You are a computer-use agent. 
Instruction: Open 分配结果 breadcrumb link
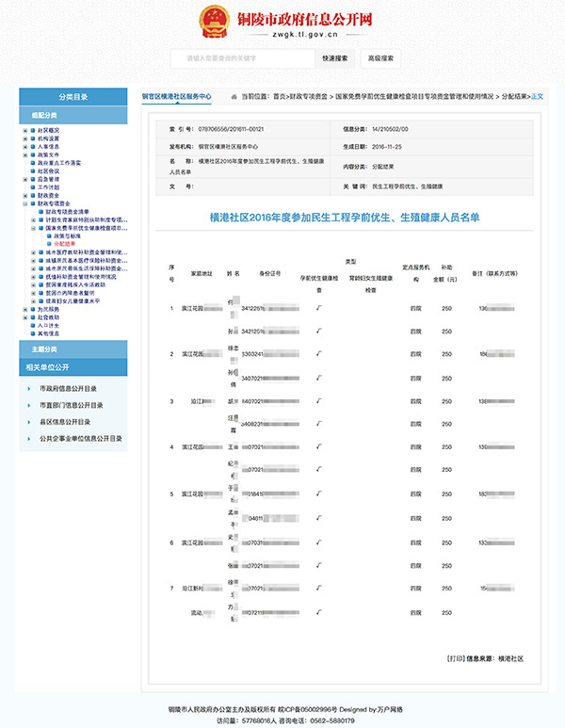[x=514, y=97]
